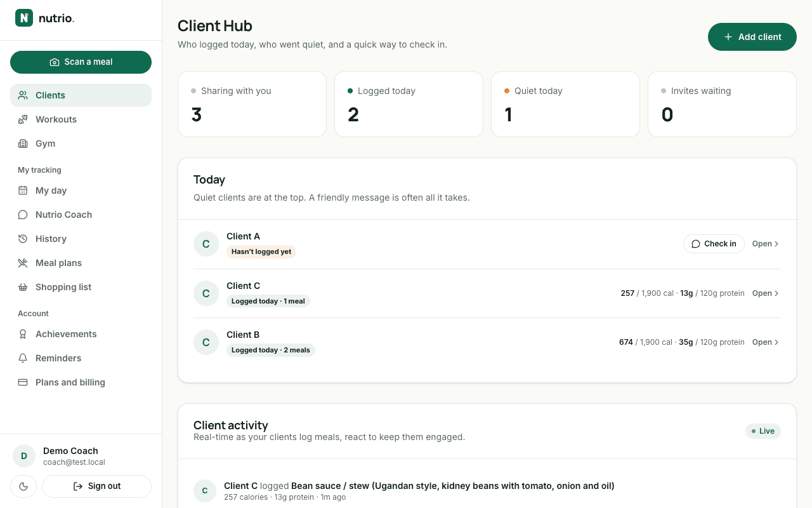The image size is (812, 508).
Task: Click the Sharing with you stat card
Action: tap(252, 104)
